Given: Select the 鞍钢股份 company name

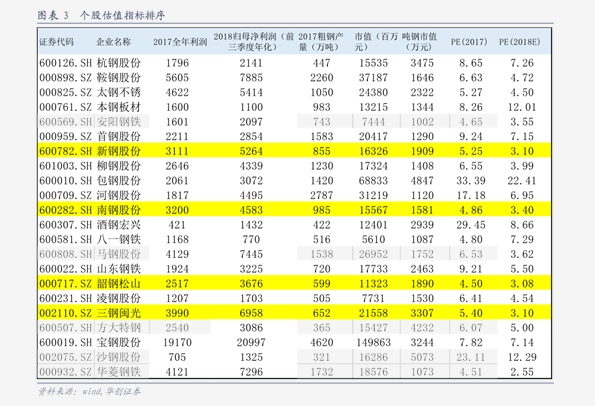Looking at the screenshot, I should pyautogui.click(x=118, y=77).
